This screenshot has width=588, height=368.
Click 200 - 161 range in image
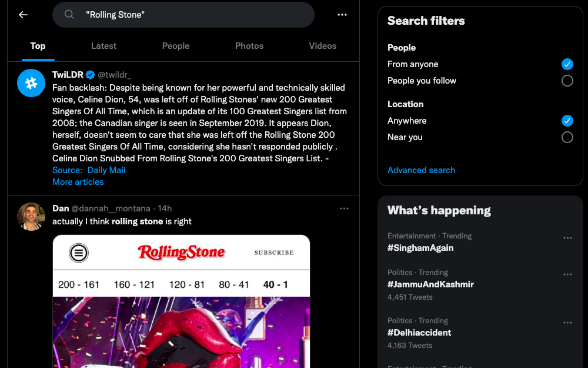(x=79, y=284)
